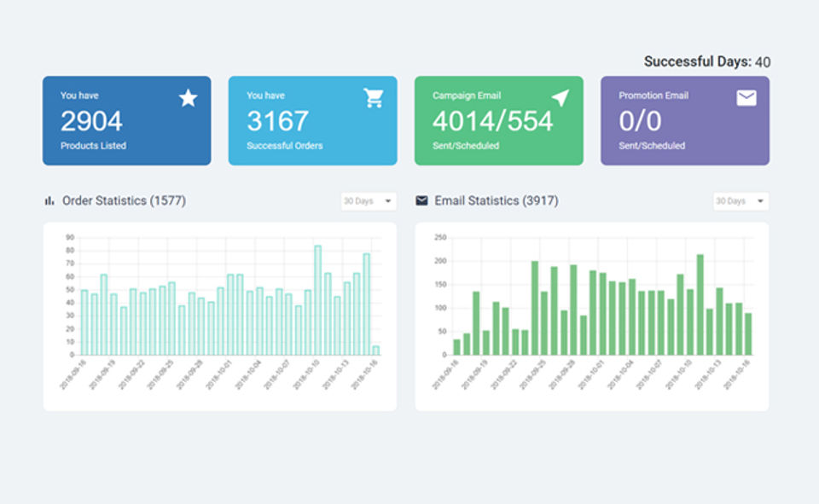Click the Sent/Scheduled label on Promotion Email card

click(x=652, y=146)
